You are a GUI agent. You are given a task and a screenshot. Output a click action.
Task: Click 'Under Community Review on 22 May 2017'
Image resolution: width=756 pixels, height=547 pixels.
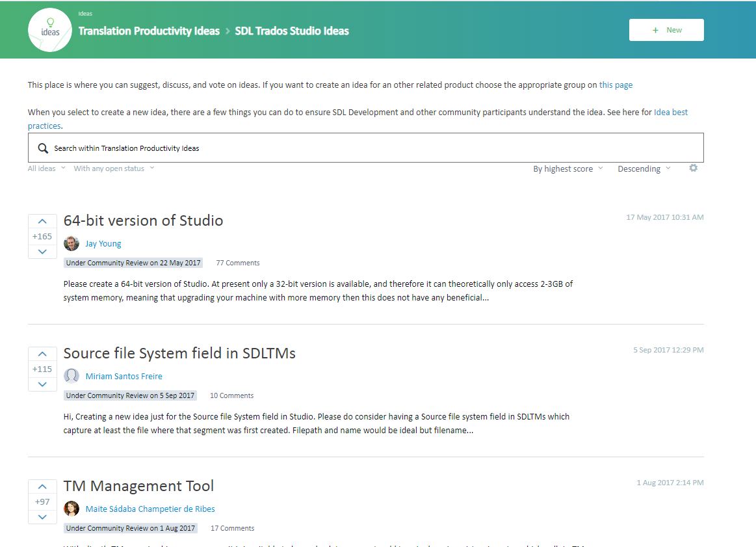(133, 263)
